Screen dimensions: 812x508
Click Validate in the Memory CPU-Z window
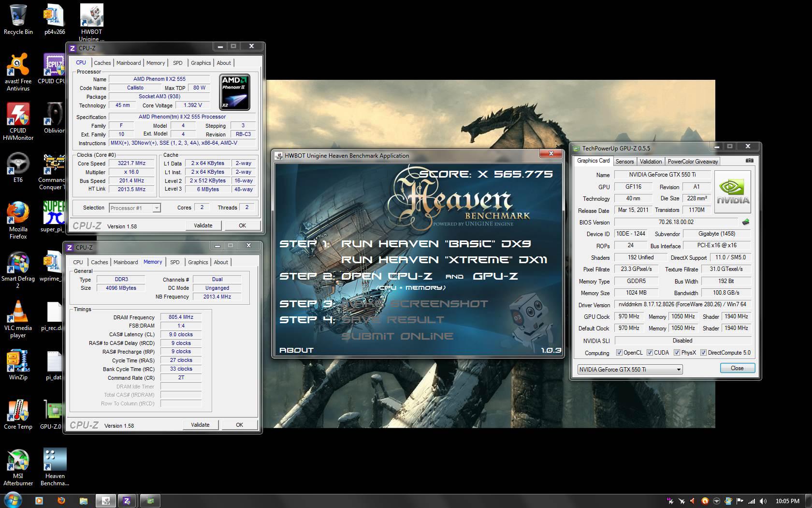pos(200,425)
